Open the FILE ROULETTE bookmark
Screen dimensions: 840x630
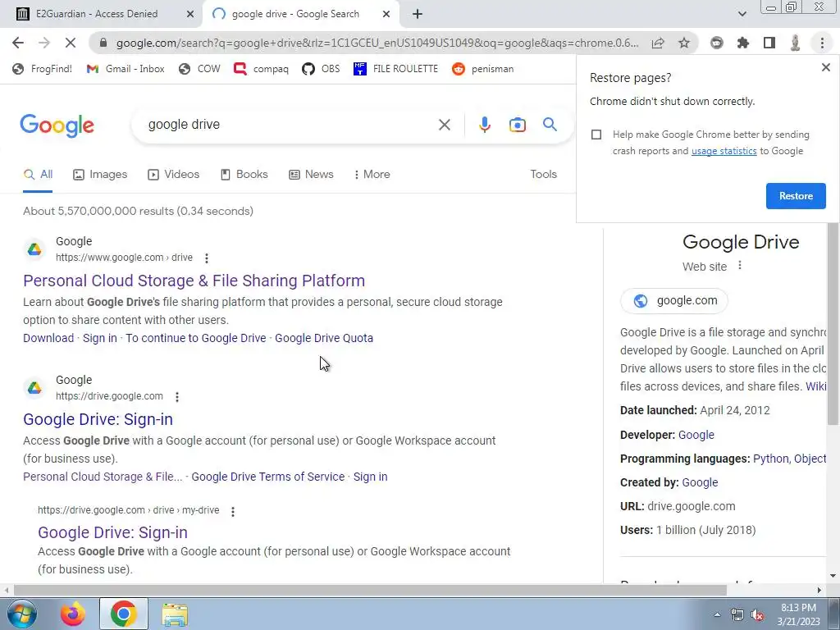tap(395, 69)
